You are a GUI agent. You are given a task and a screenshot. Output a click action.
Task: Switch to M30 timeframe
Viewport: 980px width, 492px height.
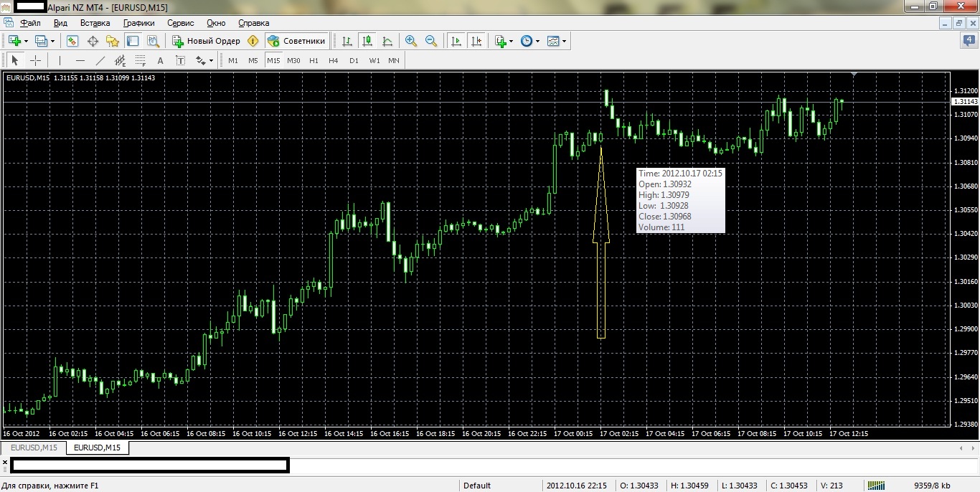pyautogui.click(x=293, y=60)
